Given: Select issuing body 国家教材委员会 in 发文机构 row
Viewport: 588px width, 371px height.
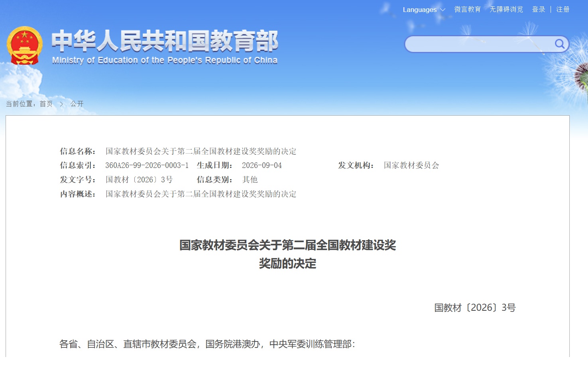Looking at the screenshot, I should (x=411, y=165).
